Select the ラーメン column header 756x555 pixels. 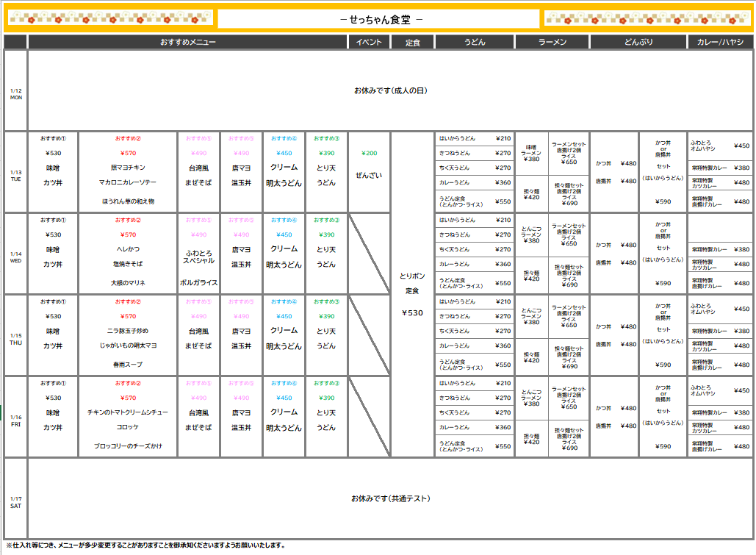pyautogui.click(x=552, y=43)
